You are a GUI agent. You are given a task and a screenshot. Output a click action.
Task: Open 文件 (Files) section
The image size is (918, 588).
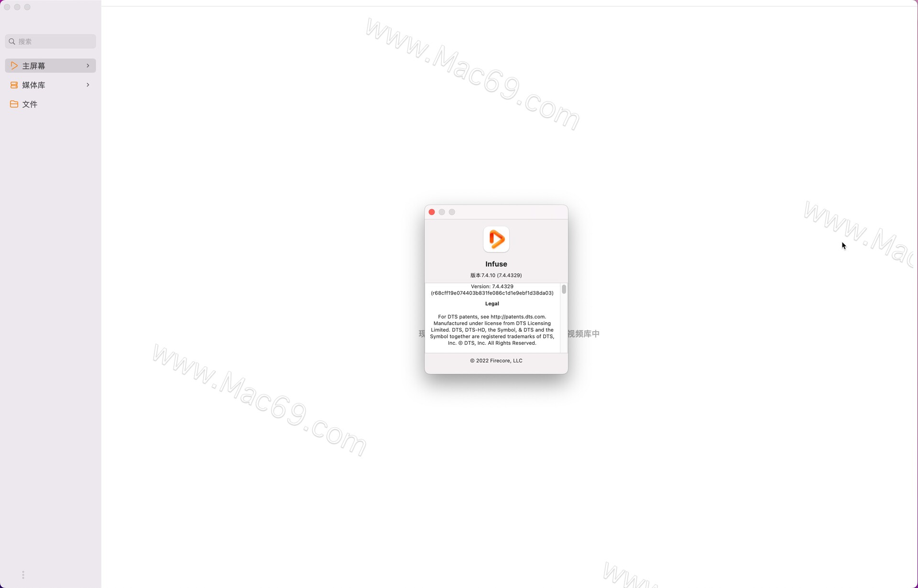30,104
